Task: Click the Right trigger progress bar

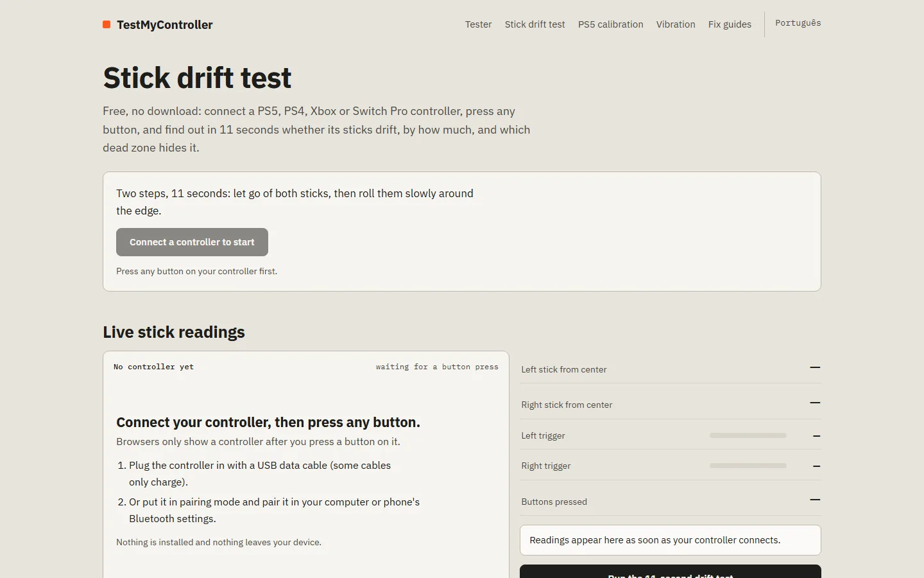Action: 748,466
